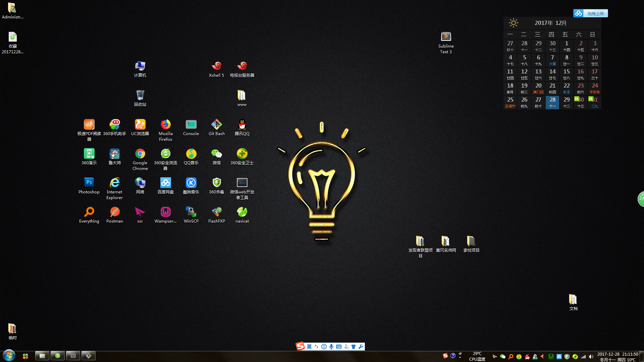Click the tray speaker volume icon
The width and height of the screenshot is (644, 362).
591,357
